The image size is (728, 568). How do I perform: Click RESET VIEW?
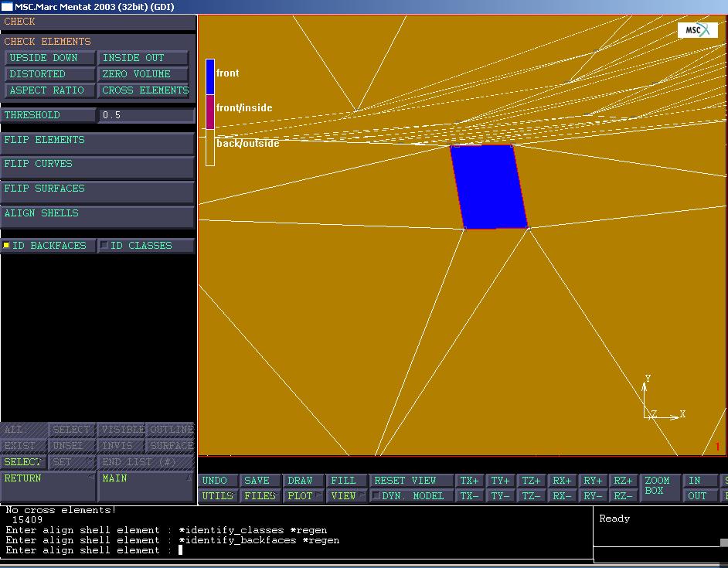(412, 480)
